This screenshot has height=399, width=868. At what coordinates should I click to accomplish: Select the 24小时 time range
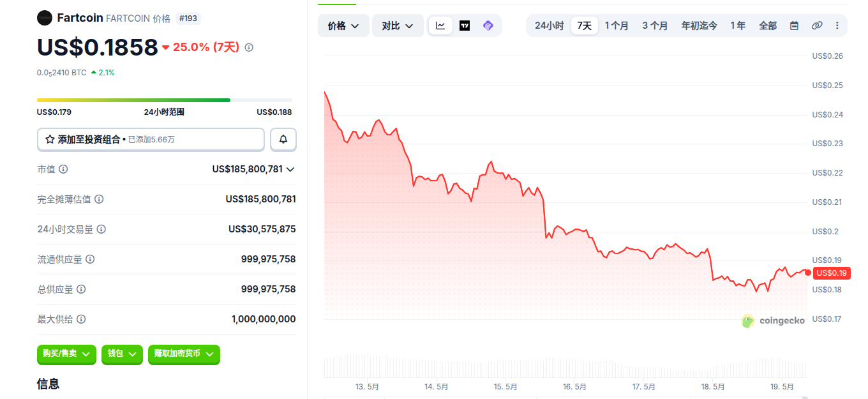click(549, 26)
